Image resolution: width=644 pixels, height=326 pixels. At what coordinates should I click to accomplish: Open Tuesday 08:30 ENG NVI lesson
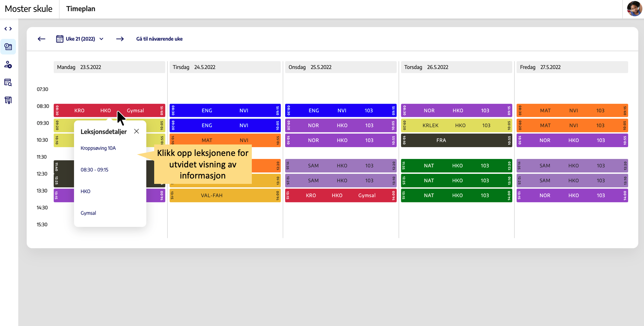coord(225,110)
